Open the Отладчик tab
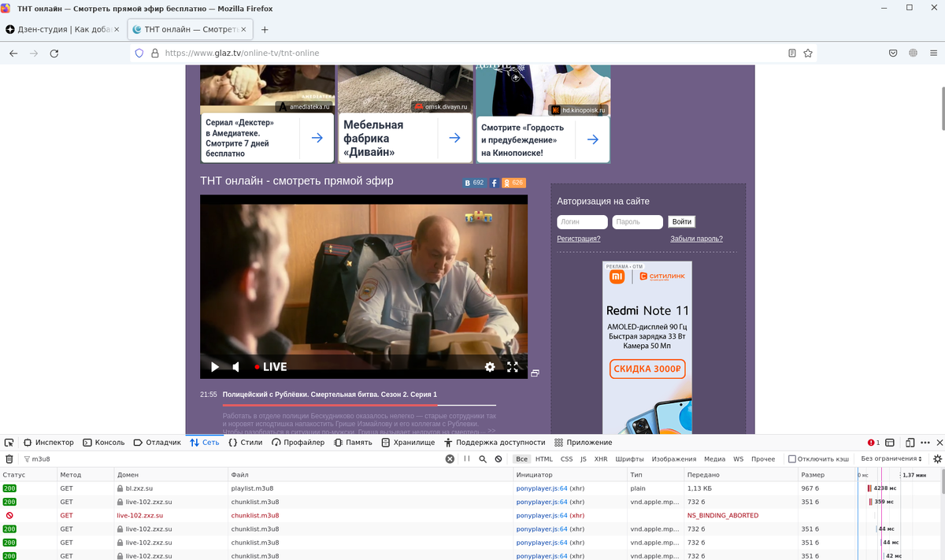Image resolution: width=945 pixels, height=560 pixels. [x=157, y=443]
